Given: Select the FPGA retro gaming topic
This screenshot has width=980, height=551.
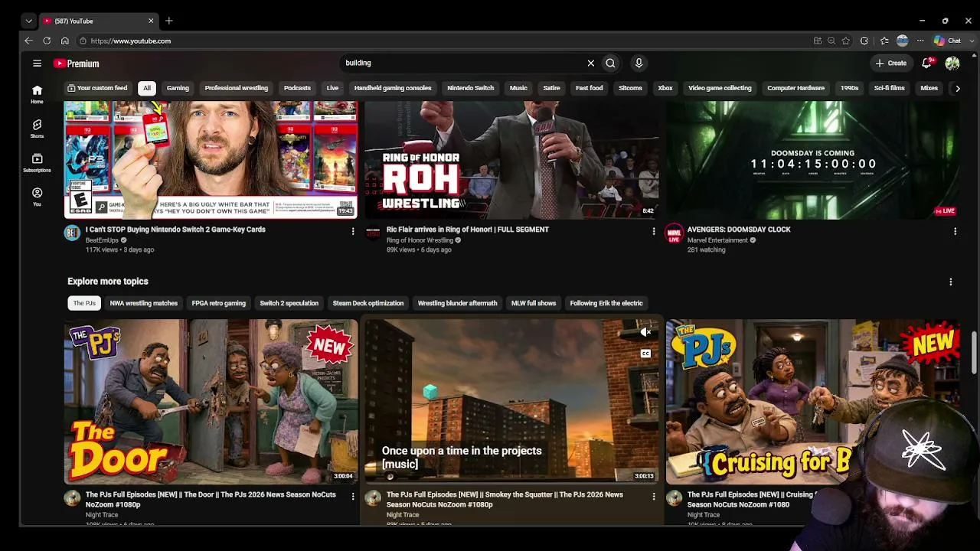Looking at the screenshot, I should point(219,303).
